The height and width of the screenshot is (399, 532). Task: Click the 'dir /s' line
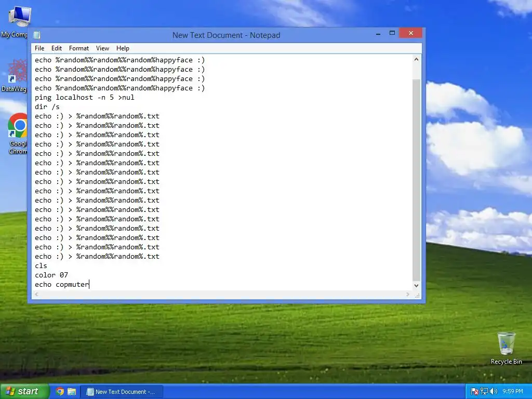pos(47,107)
